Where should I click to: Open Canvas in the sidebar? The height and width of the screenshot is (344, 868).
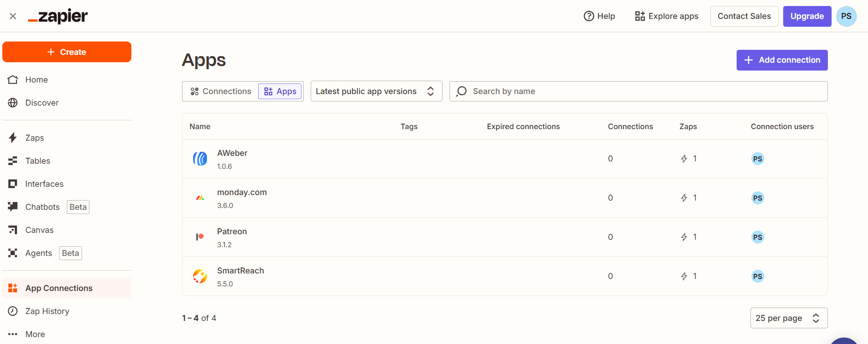point(67,230)
